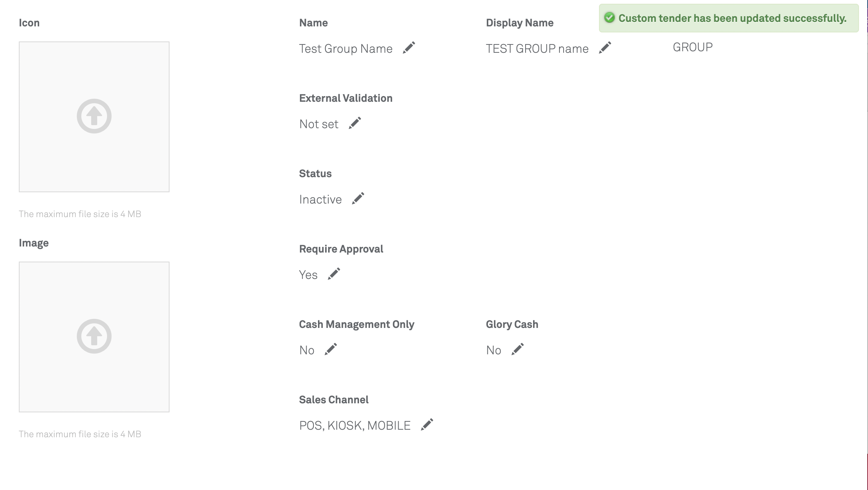Upload a file in the Image box

[x=94, y=337]
